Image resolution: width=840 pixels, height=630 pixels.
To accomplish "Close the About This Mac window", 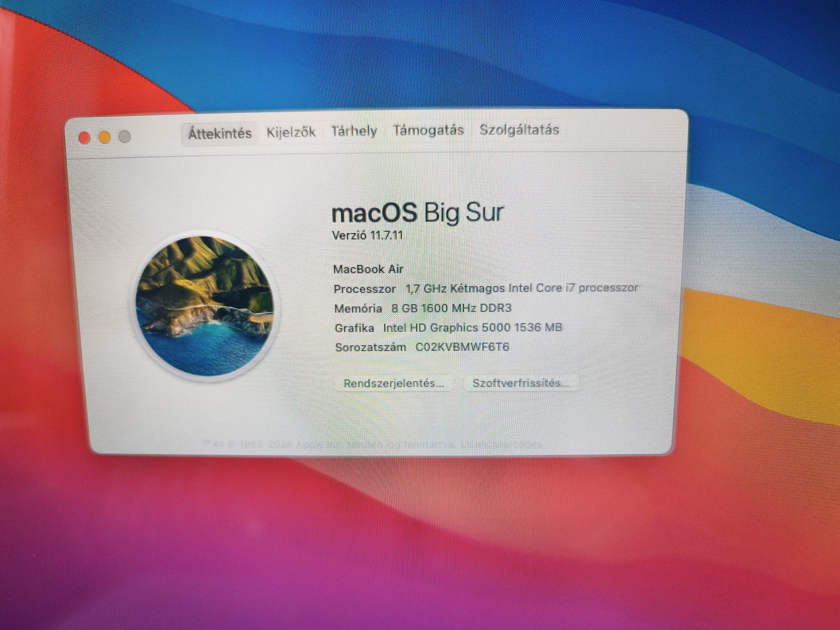I will [84, 138].
